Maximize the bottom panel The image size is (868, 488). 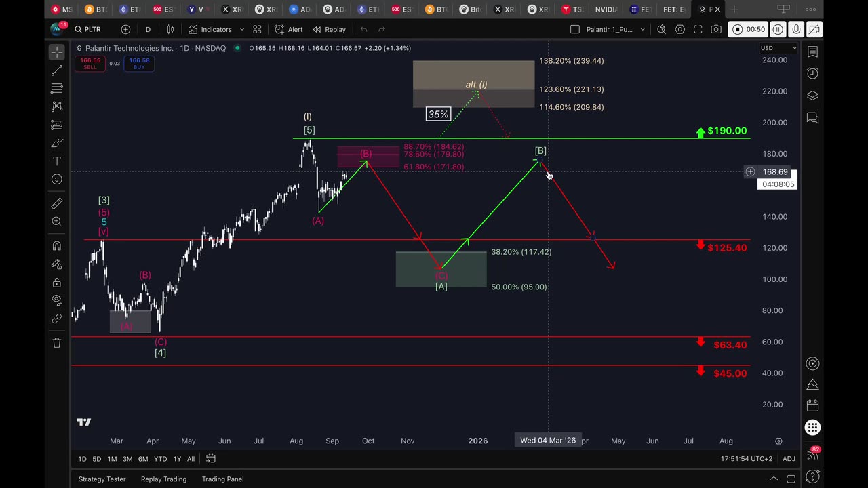point(791,479)
